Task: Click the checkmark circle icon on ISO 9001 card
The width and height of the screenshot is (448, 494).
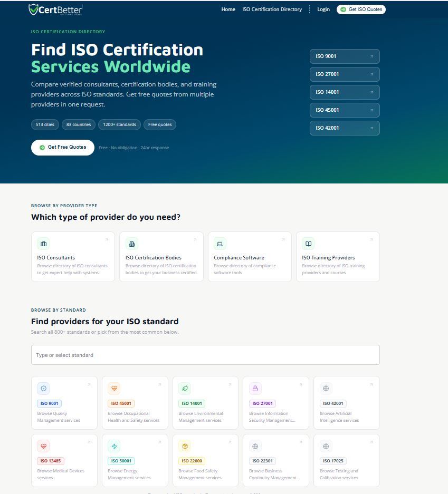Action: click(x=43, y=389)
